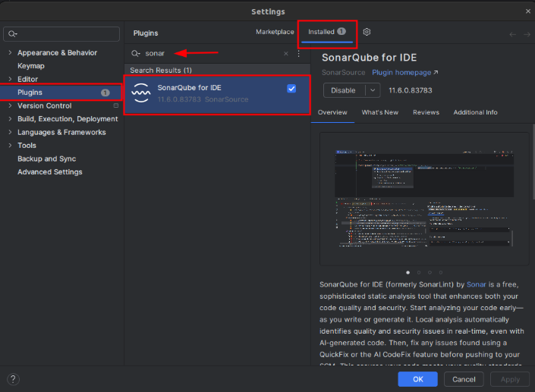Click the SonarQube wave logo icon
This screenshot has width=535, height=392.
tap(141, 93)
